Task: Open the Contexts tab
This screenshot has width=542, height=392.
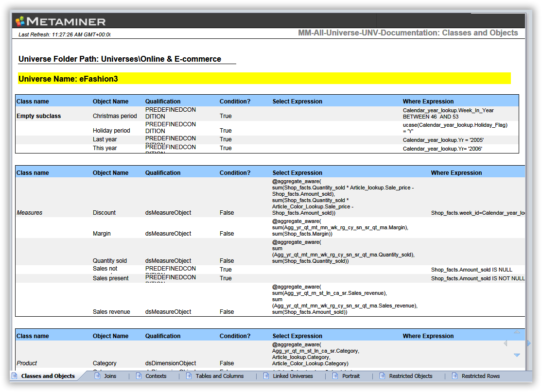Action: point(156,376)
